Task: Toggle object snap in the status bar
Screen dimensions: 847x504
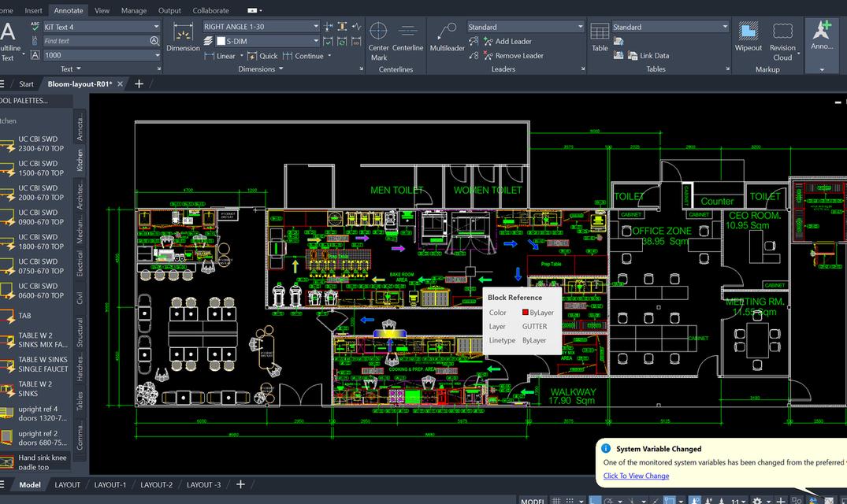Action: pyautogui.click(x=669, y=498)
